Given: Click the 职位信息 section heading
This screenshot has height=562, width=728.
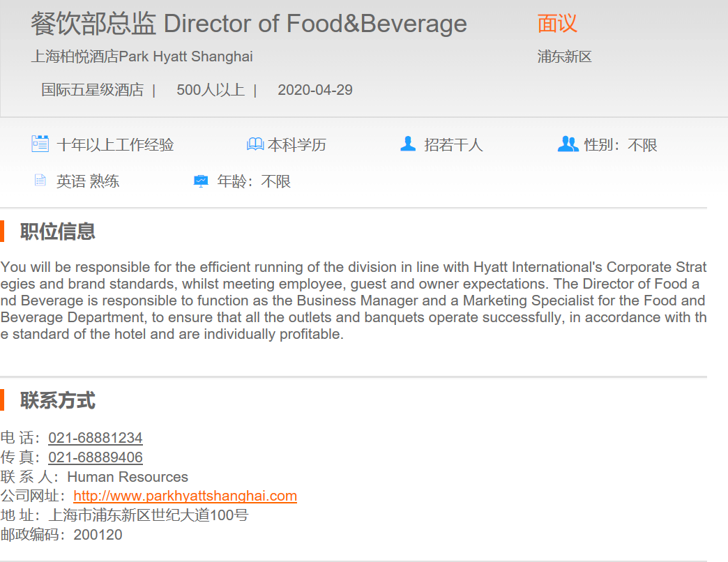Looking at the screenshot, I should click(57, 231).
